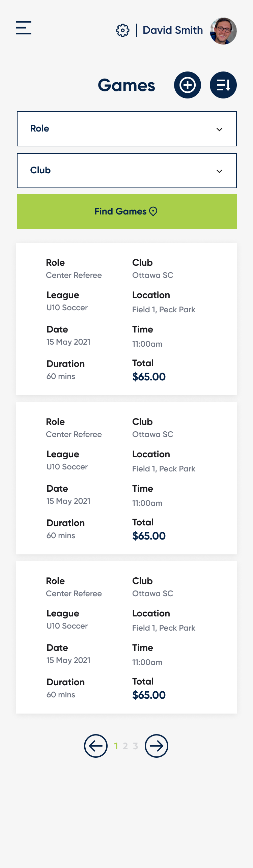Screen dimensions: 253x868
Task: Click the location pin in Find Games
Action: point(153,211)
